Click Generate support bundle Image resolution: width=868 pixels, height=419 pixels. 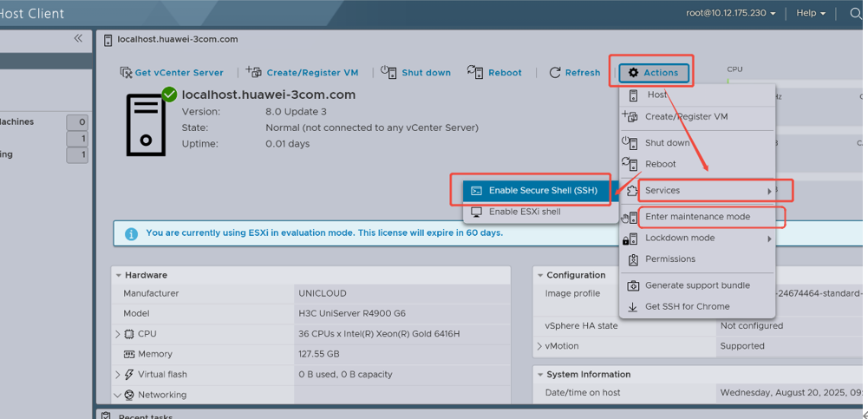(697, 285)
